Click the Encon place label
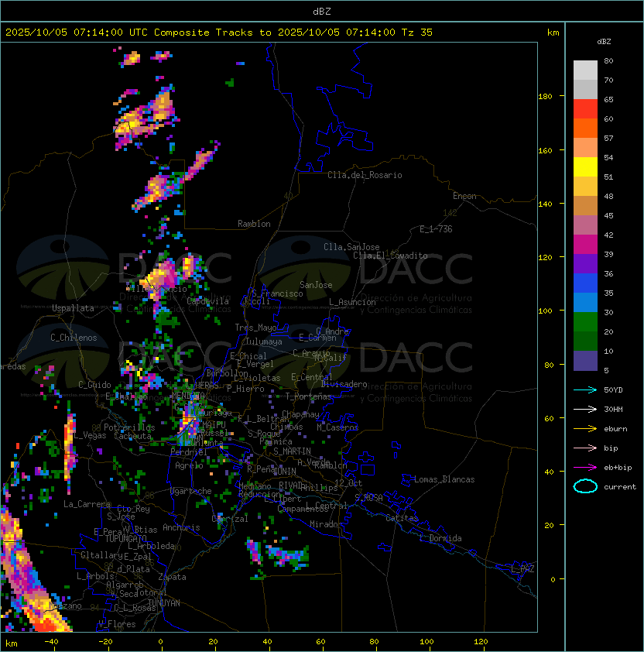 click(x=464, y=196)
